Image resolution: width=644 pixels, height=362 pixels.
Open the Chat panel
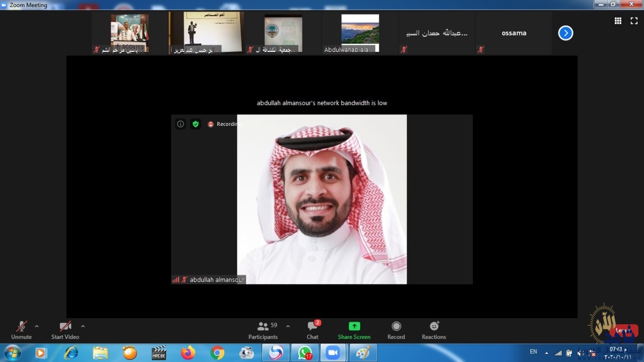312,330
